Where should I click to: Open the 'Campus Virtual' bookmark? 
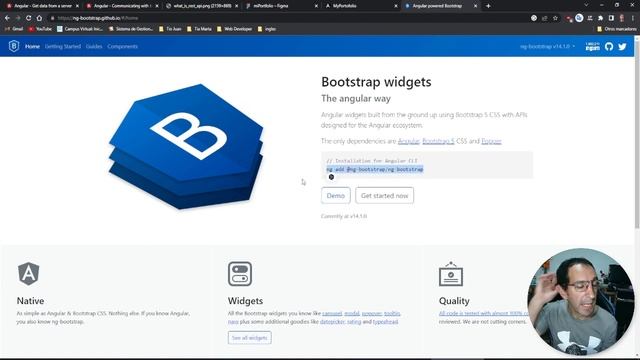click(x=80, y=29)
